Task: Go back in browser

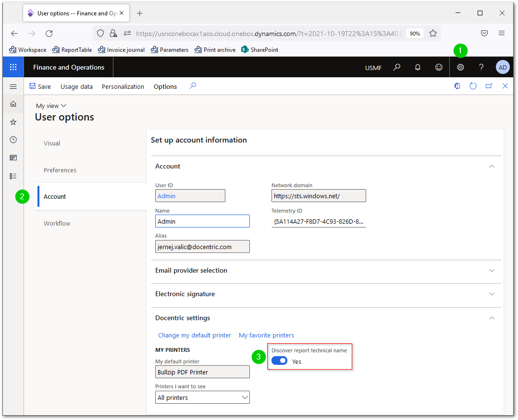Action: pos(14,33)
